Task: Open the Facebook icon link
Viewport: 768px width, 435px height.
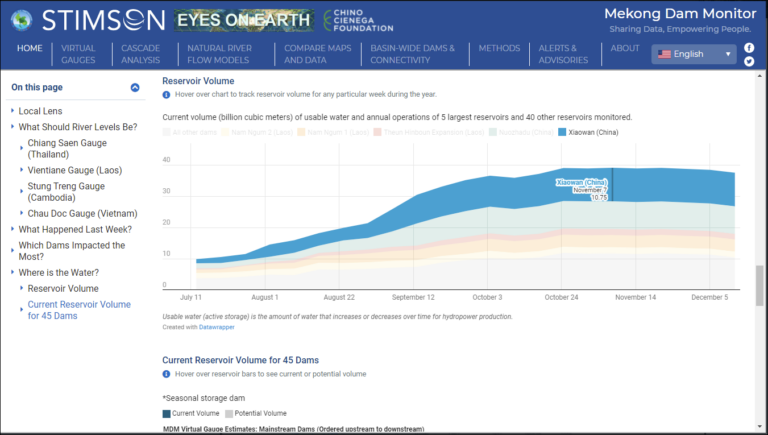Action: [x=749, y=48]
